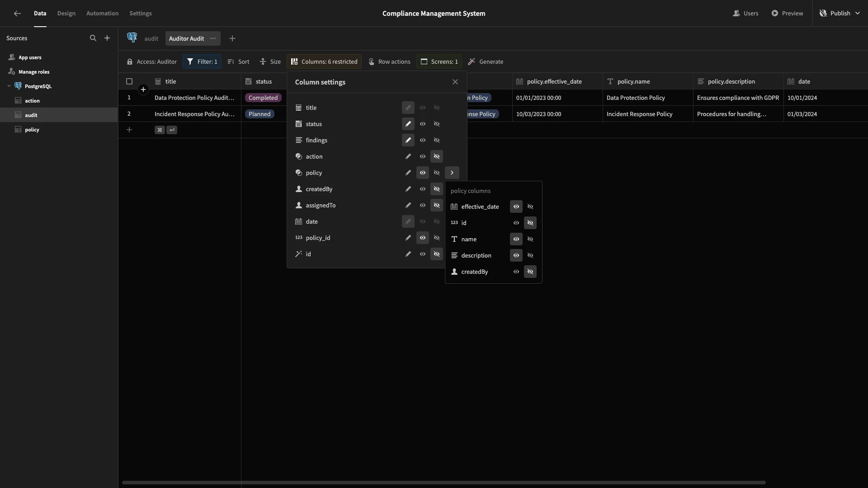Switch to the Settings tab
Screen dimensions: 868x488
(x=141, y=14)
